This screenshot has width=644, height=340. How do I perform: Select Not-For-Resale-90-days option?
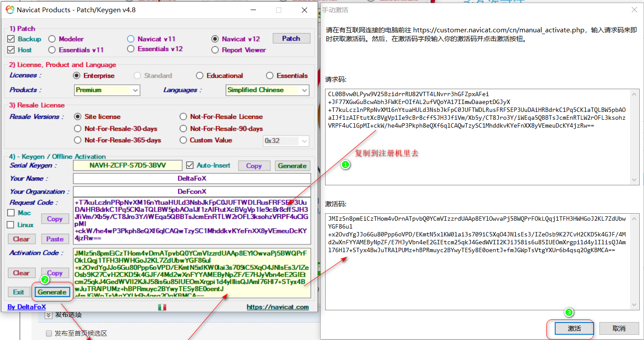183,128
